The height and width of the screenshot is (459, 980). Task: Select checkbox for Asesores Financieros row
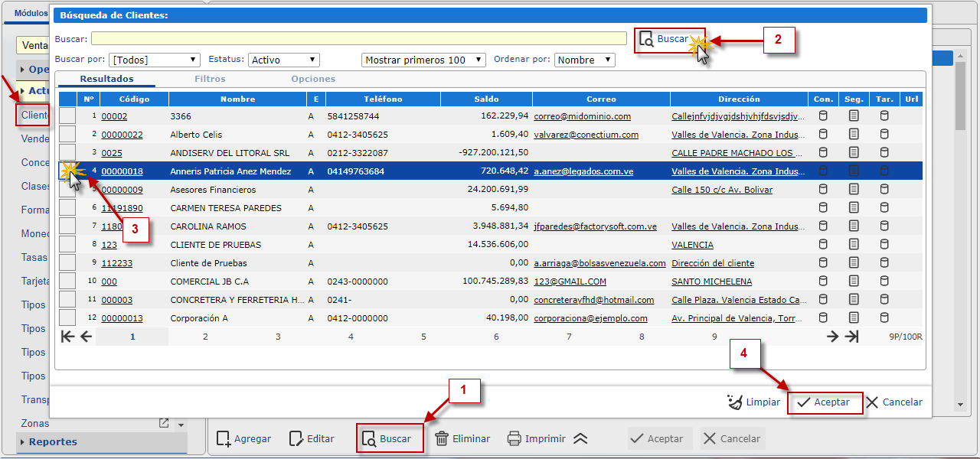click(x=67, y=190)
